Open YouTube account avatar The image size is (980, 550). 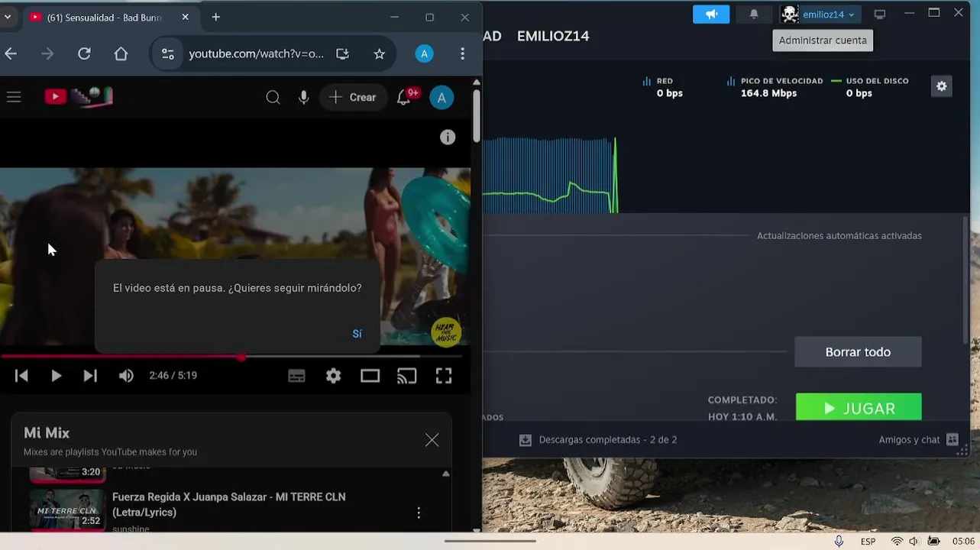(441, 97)
